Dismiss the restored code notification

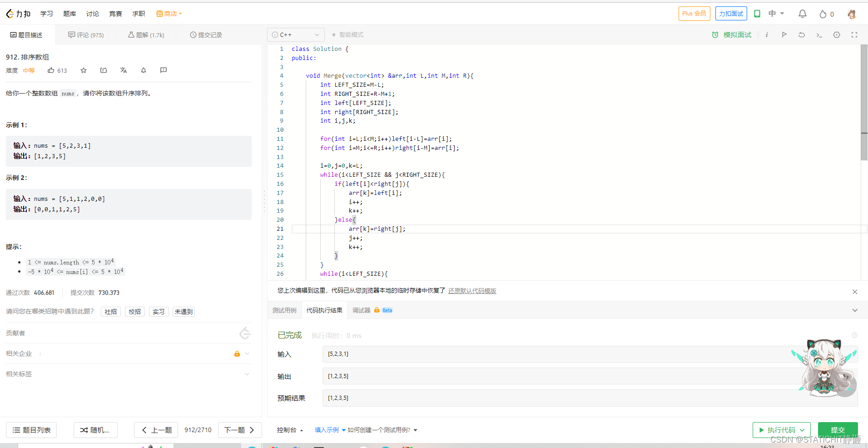pyautogui.click(x=855, y=292)
